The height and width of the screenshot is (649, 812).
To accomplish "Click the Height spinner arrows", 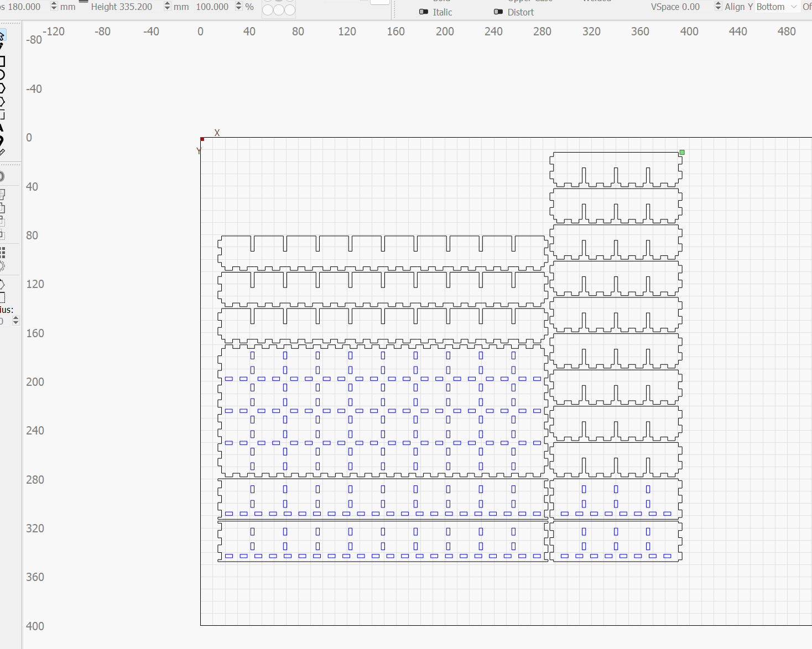I will (167, 7).
